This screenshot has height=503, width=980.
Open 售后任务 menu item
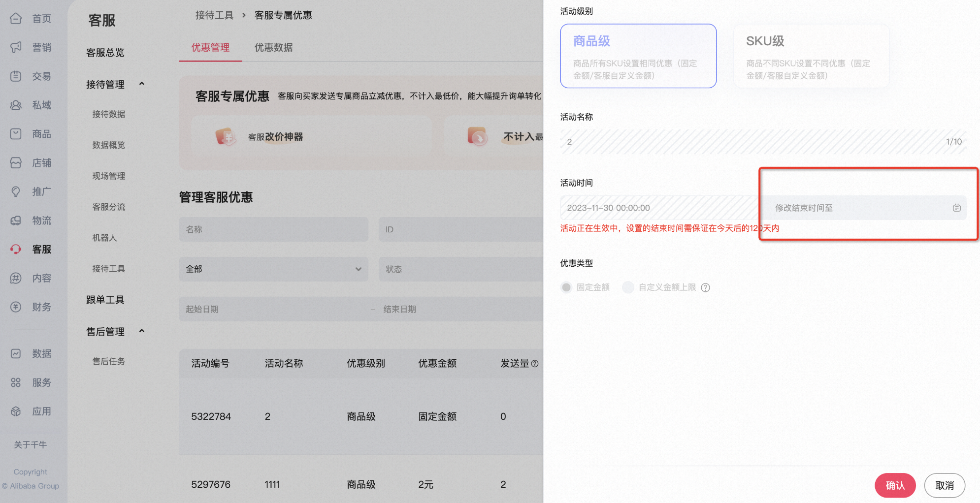coord(109,361)
